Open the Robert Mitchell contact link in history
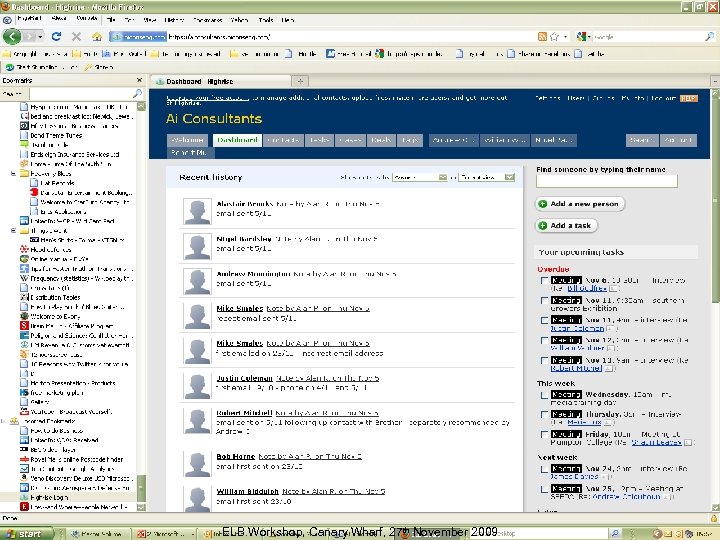This screenshot has width=720, height=540. point(244,413)
